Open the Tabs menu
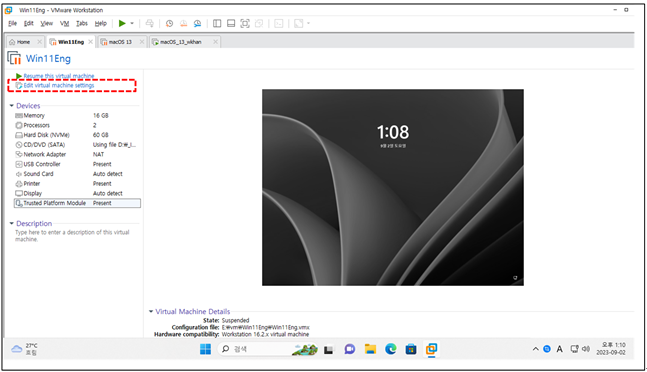Image resolution: width=647 pixels, height=372 pixels. [x=82, y=24]
